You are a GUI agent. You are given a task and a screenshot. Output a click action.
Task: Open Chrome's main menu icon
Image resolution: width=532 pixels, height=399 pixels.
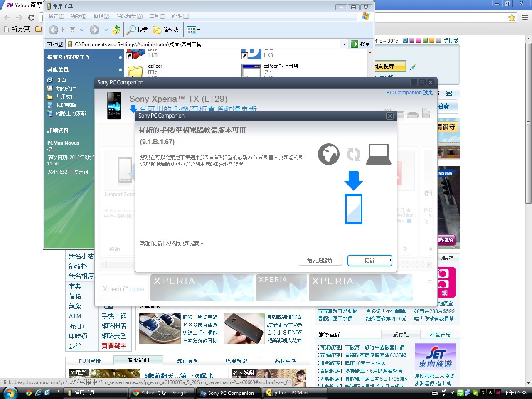click(525, 17)
